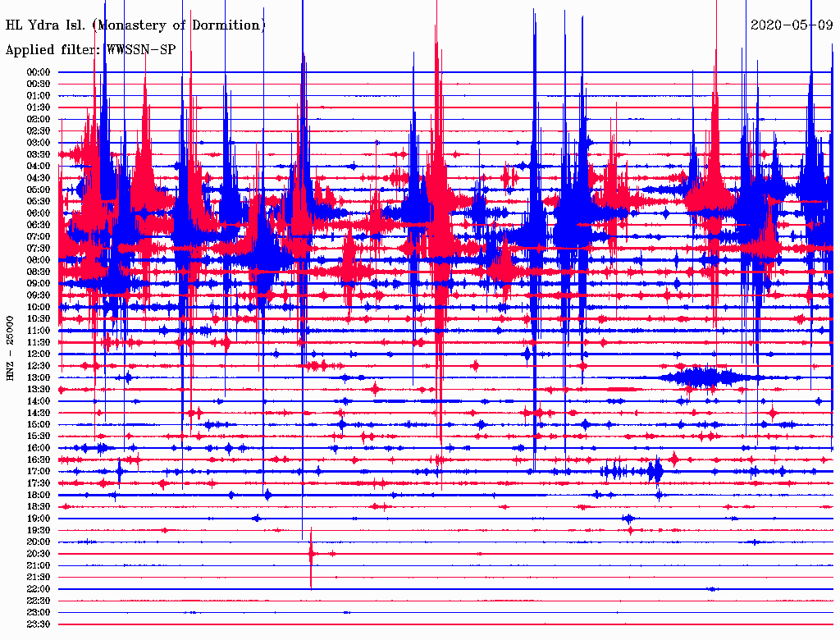Viewport: 840px width, 640px height.
Task: Click the 11:30 time label
Action: pos(39,342)
